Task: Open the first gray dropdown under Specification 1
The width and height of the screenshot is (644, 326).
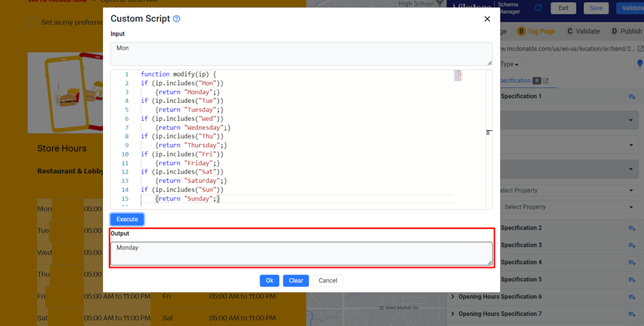Action: coord(569,120)
